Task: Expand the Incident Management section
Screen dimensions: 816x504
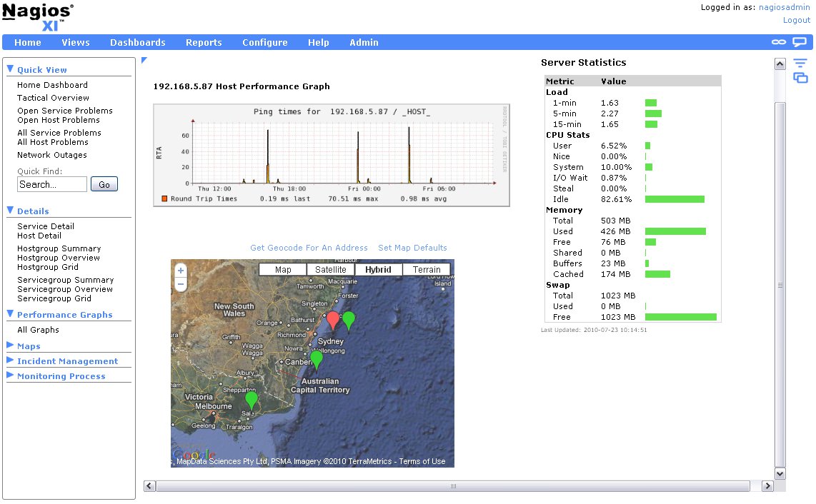Action: coord(10,360)
